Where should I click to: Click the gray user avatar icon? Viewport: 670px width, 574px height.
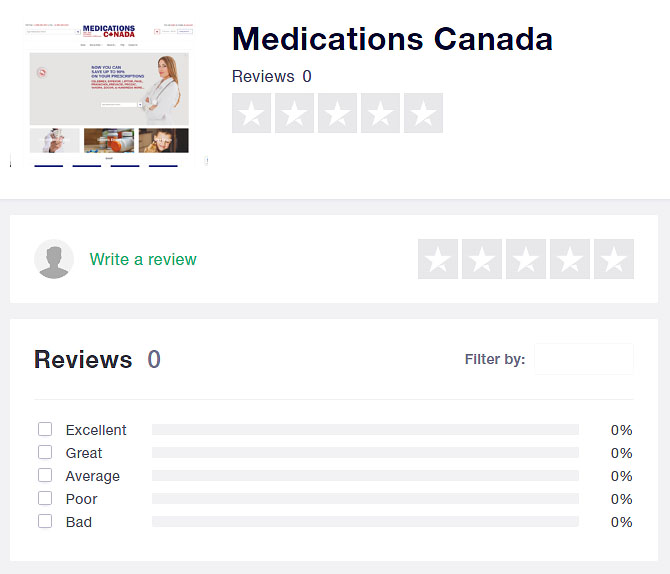point(54,259)
